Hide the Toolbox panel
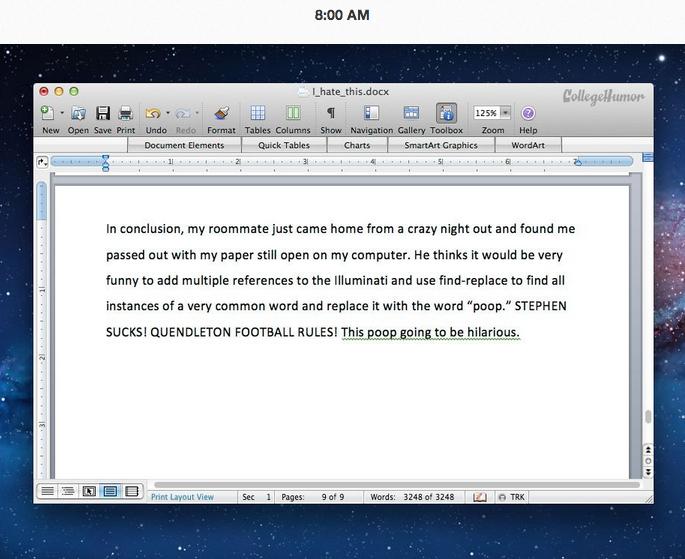This screenshot has height=559, width=685. [446, 114]
